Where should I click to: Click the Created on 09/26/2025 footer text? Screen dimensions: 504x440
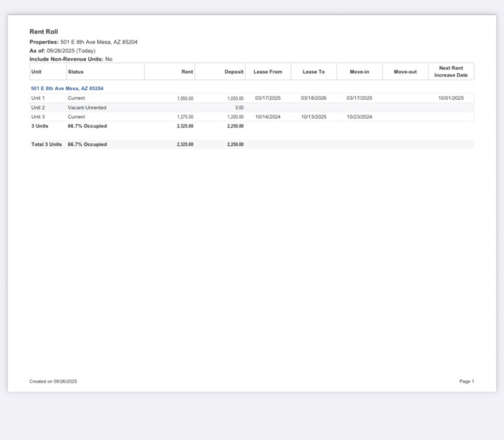(x=54, y=381)
